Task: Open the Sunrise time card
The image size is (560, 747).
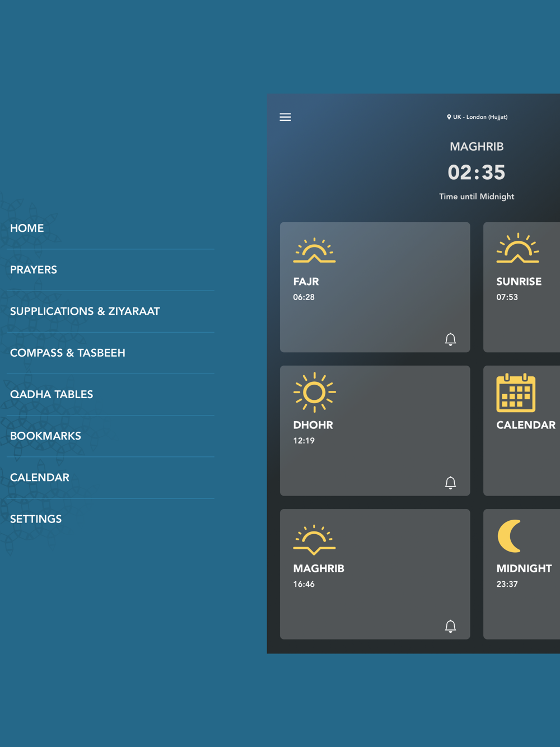Action: click(x=521, y=287)
